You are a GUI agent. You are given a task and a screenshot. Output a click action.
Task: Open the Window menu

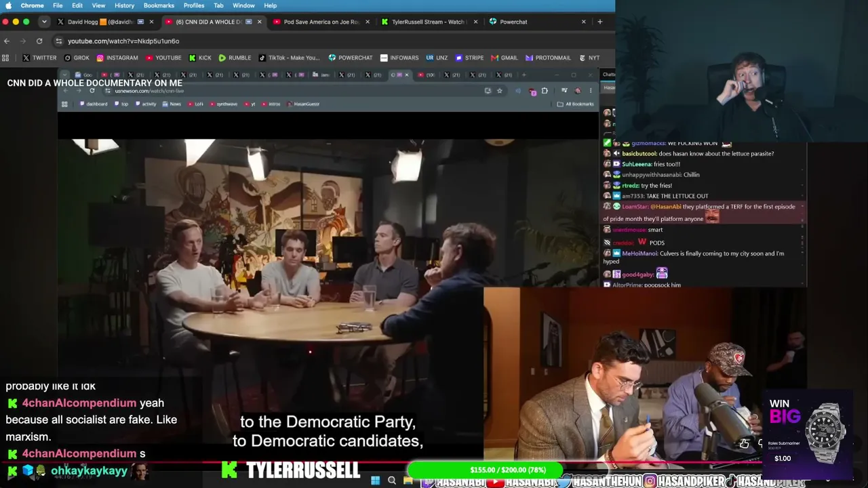pos(243,5)
